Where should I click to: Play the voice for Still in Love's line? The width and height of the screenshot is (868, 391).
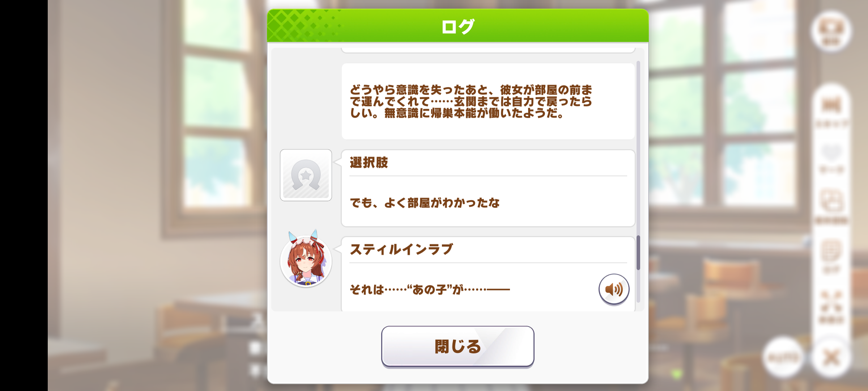[x=614, y=289]
